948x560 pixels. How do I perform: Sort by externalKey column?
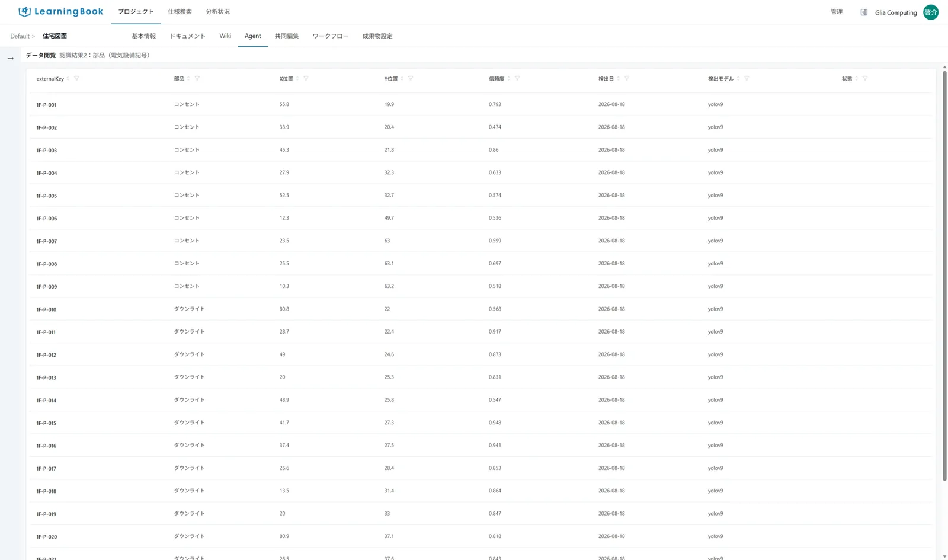tap(68, 79)
